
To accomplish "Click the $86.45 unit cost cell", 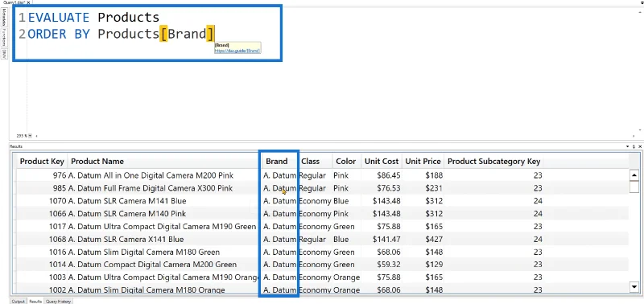I will coord(382,175).
